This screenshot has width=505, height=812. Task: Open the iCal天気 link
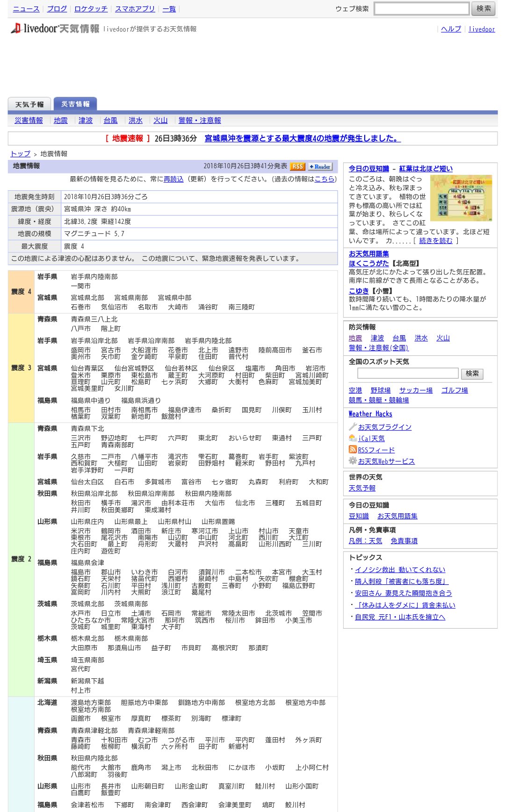point(371,438)
